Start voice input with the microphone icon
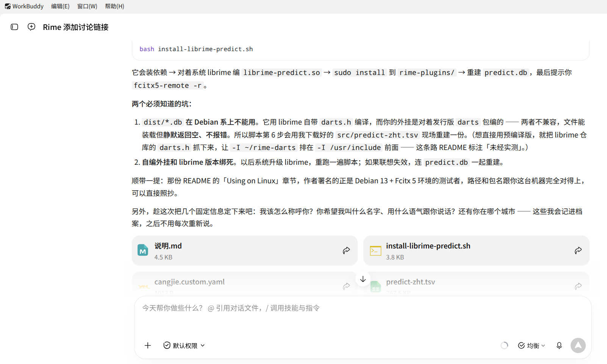Image resolution: width=607 pixels, height=364 pixels. pyautogui.click(x=559, y=345)
